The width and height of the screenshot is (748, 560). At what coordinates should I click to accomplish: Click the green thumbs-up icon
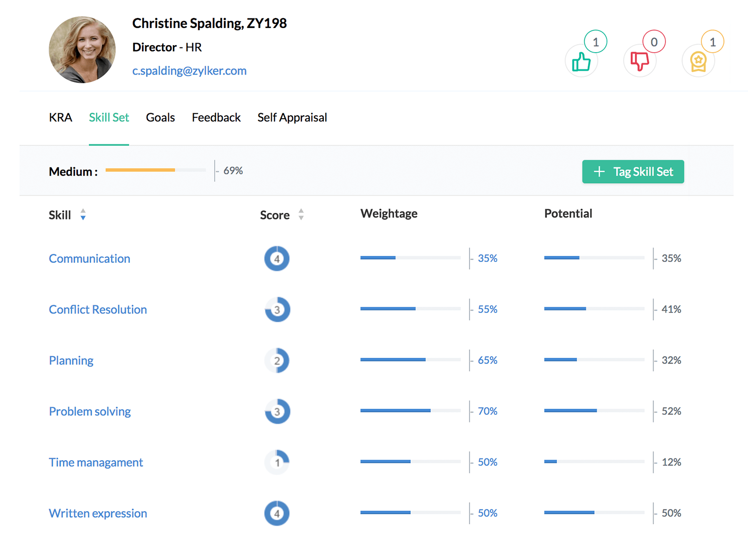581,62
